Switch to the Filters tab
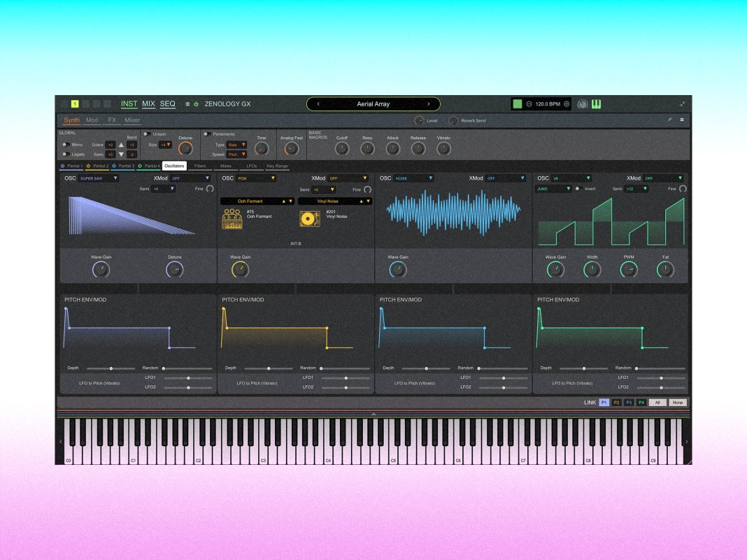 200,166
